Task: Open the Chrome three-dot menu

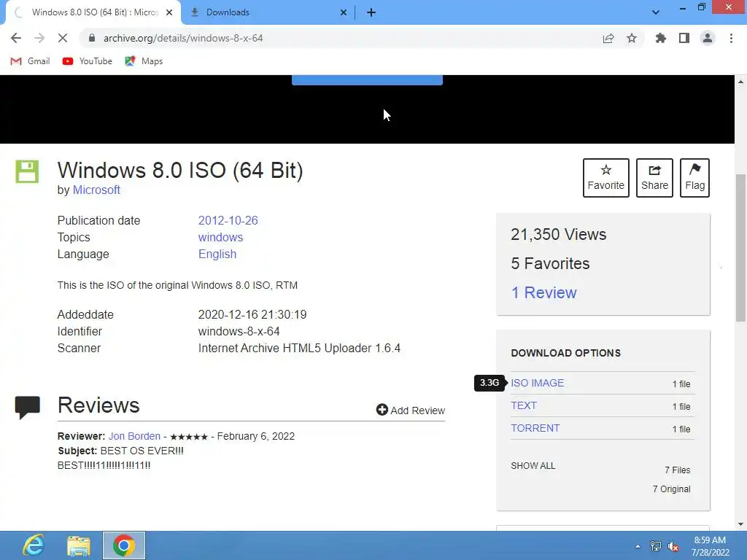Action: 731,38
